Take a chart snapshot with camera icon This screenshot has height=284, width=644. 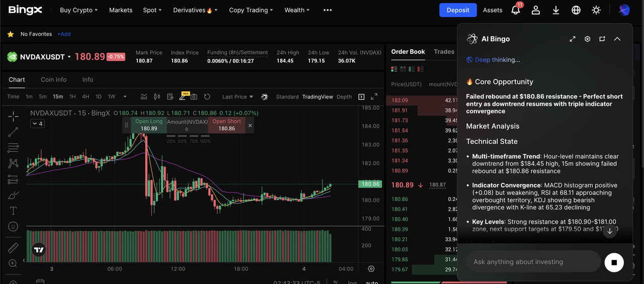click(194, 97)
